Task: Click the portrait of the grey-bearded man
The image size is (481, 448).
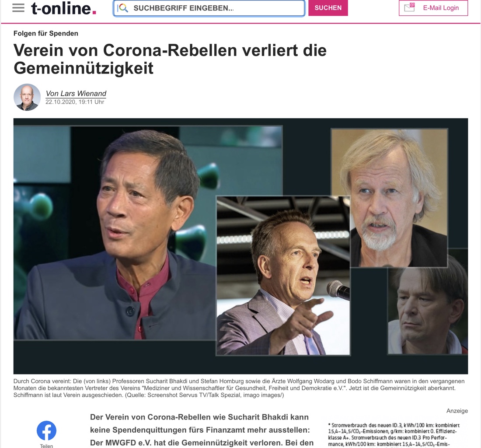Action: [x=389, y=198]
